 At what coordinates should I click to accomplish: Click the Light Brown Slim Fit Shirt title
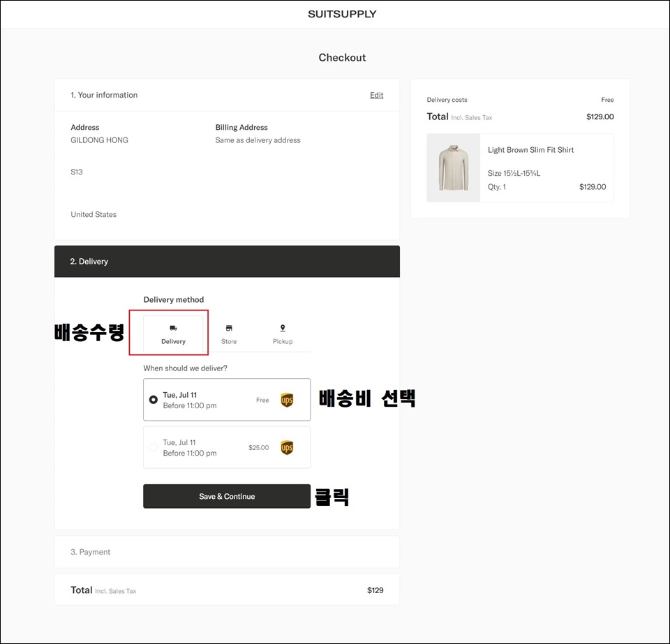(530, 150)
